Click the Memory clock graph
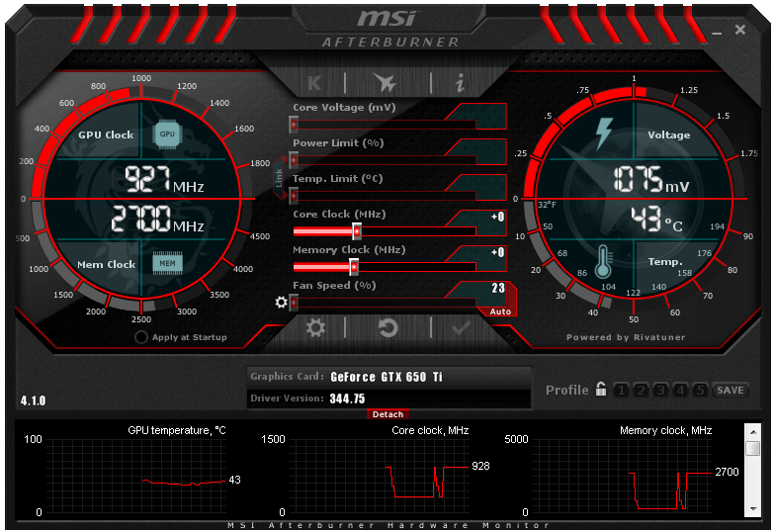Image resolution: width=774 pixels, height=532 pixels. click(x=623, y=476)
